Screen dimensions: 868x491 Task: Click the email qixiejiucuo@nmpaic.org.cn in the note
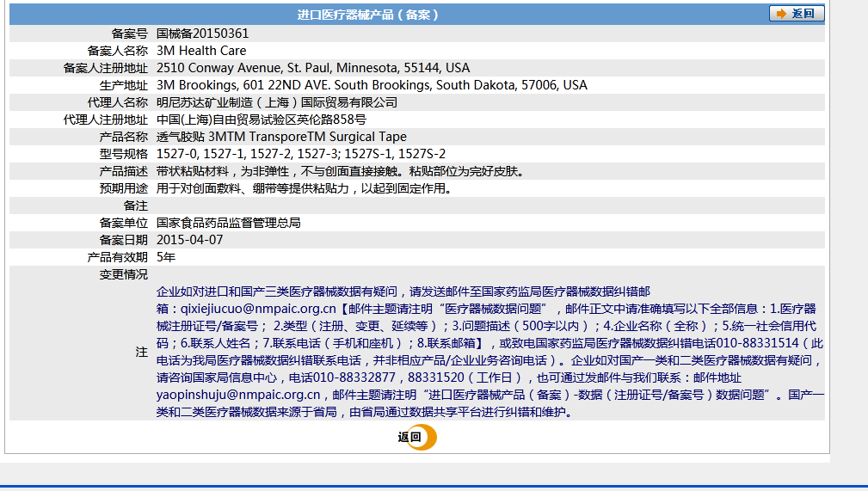(x=258, y=309)
